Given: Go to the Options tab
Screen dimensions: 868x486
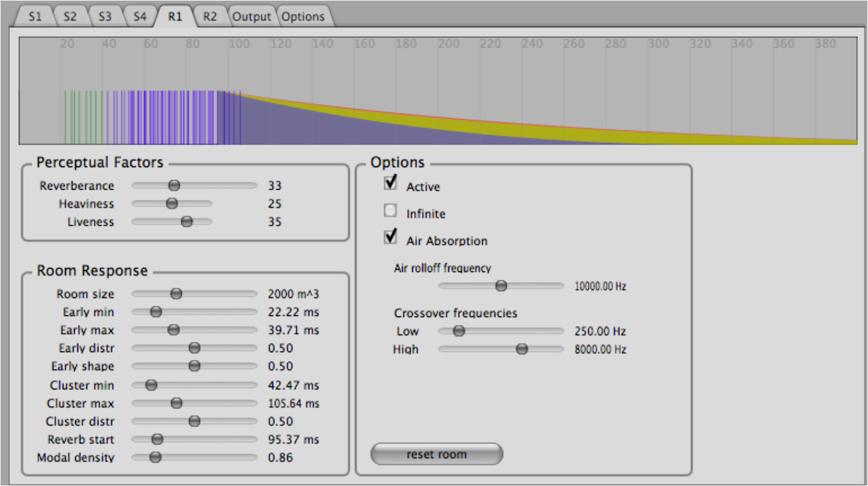Looking at the screenshot, I should [303, 17].
